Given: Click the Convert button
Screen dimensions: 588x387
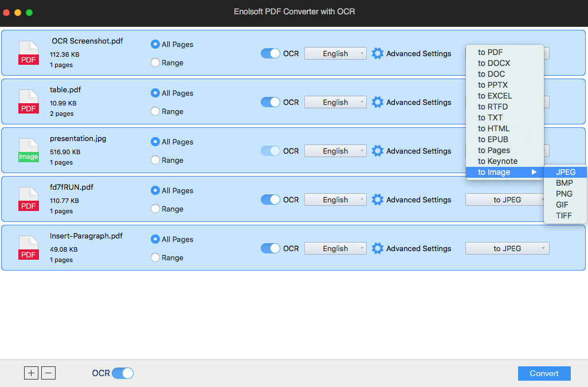Looking at the screenshot, I should (x=544, y=373).
